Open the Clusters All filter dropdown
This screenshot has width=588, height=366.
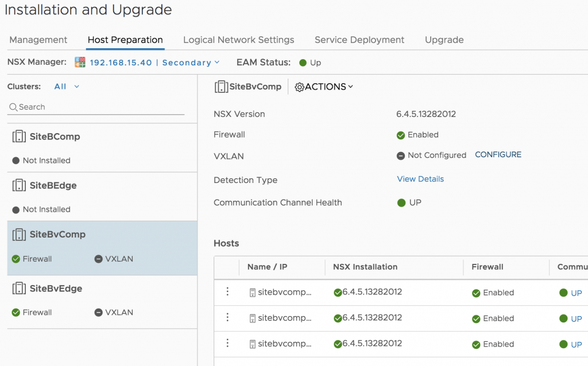point(67,87)
